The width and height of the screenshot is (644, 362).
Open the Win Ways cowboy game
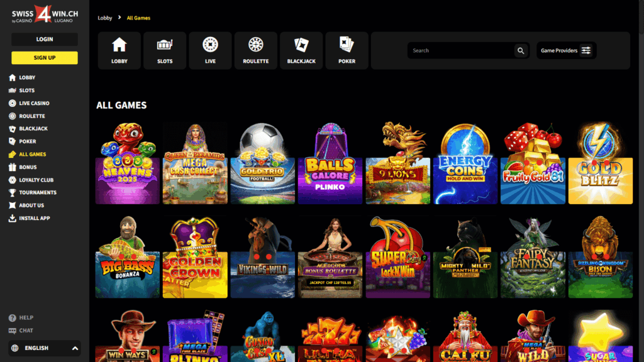pyautogui.click(x=127, y=336)
